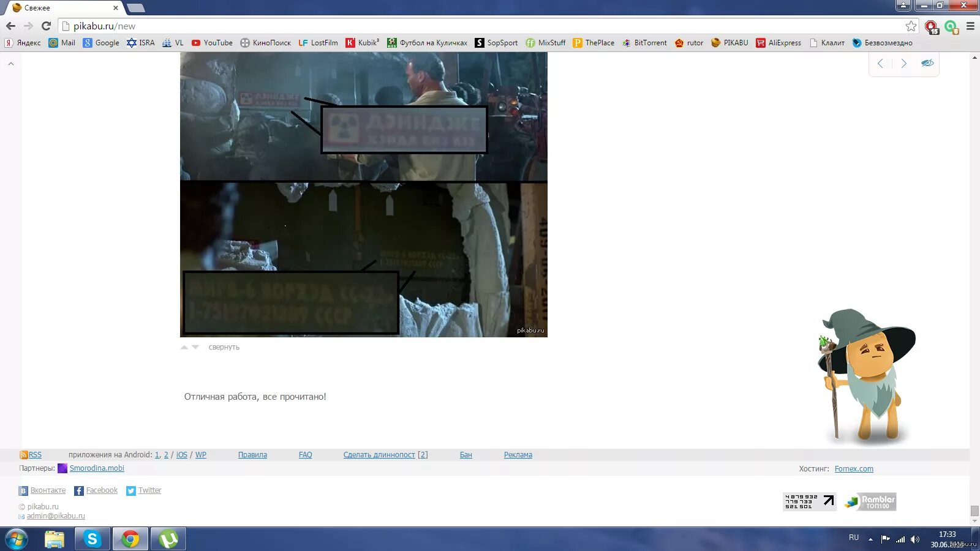Open Android app link 1
The height and width of the screenshot is (551, 980).
(157, 455)
